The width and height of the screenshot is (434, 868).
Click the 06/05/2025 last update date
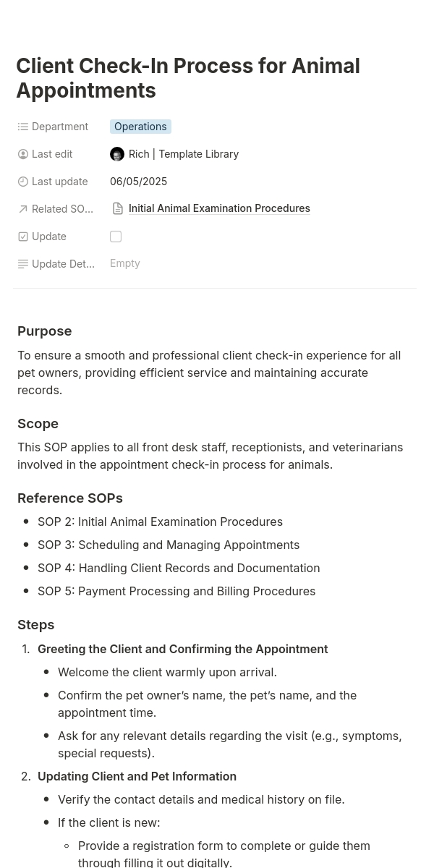tap(138, 182)
